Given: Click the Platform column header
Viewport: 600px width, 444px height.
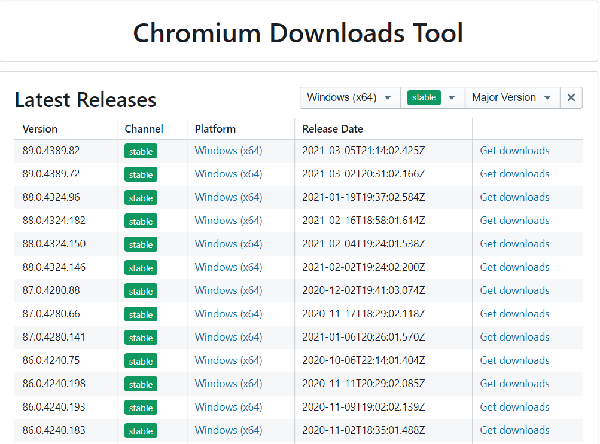Looking at the screenshot, I should point(215,129).
